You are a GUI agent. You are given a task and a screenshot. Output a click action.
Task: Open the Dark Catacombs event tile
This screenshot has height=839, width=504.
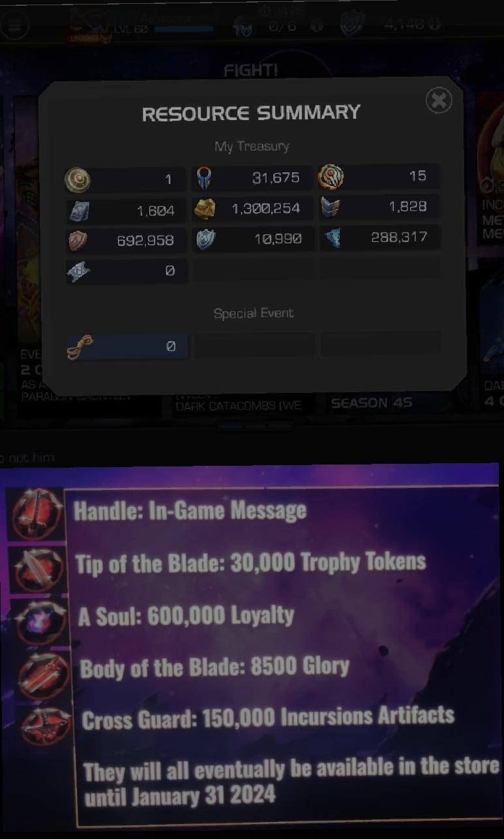click(239, 404)
